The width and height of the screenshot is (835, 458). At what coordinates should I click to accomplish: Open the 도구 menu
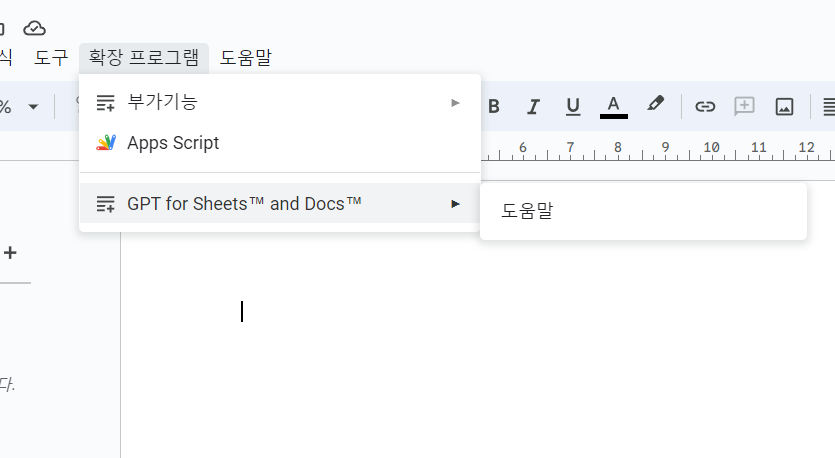51,58
